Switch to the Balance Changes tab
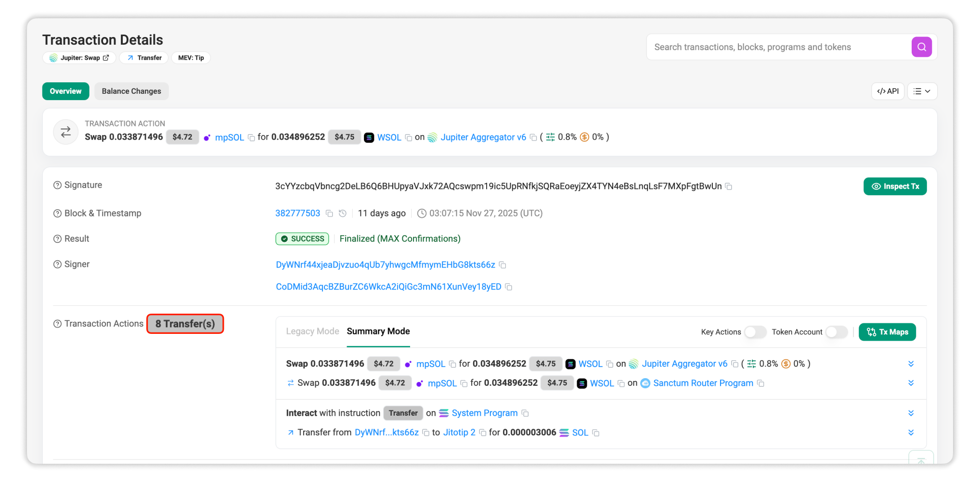980x483 pixels. tap(131, 91)
